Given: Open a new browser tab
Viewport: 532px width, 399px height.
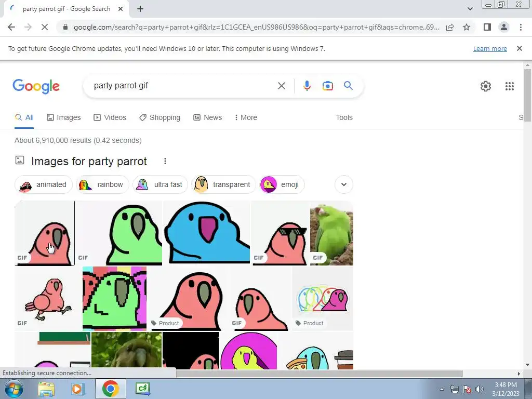Looking at the screenshot, I should tap(140, 9).
